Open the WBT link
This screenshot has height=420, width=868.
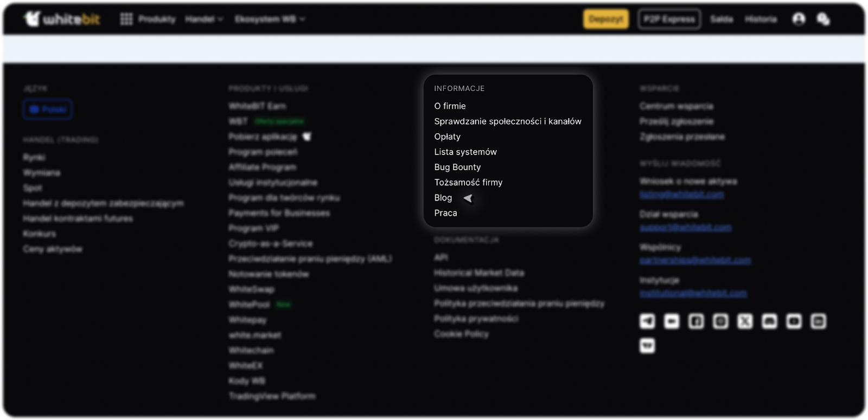pyautogui.click(x=238, y=121)
